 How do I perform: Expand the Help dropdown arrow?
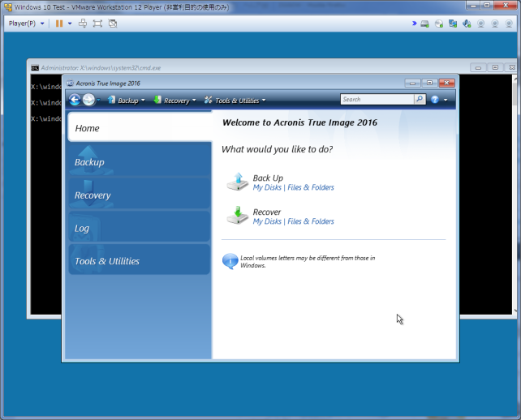coord(446,100)
